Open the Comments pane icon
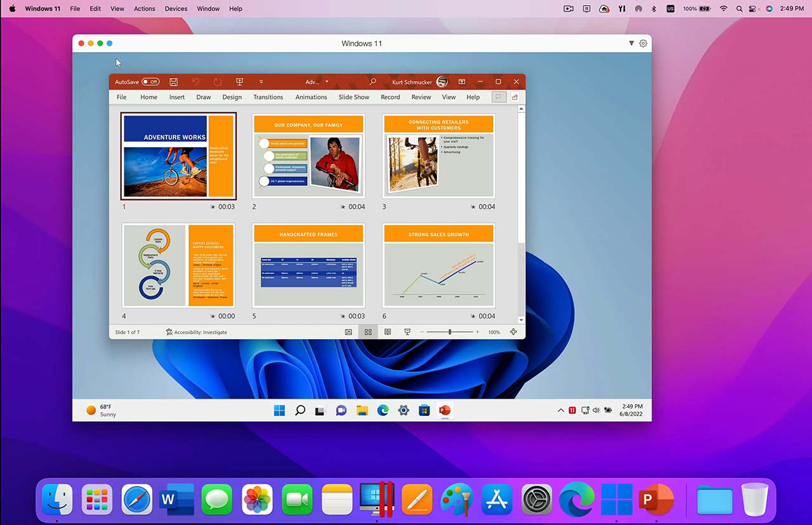 [x=499, y=96]
